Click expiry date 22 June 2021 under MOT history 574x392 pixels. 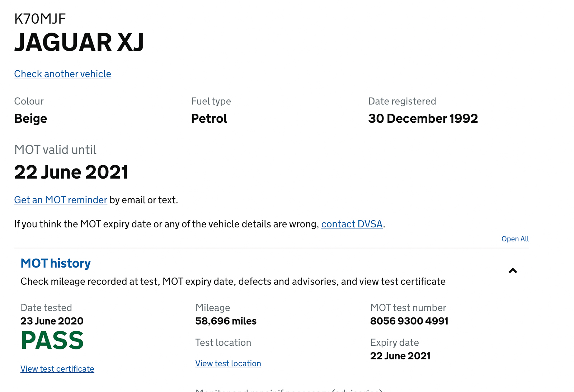[x=400, y=356]
